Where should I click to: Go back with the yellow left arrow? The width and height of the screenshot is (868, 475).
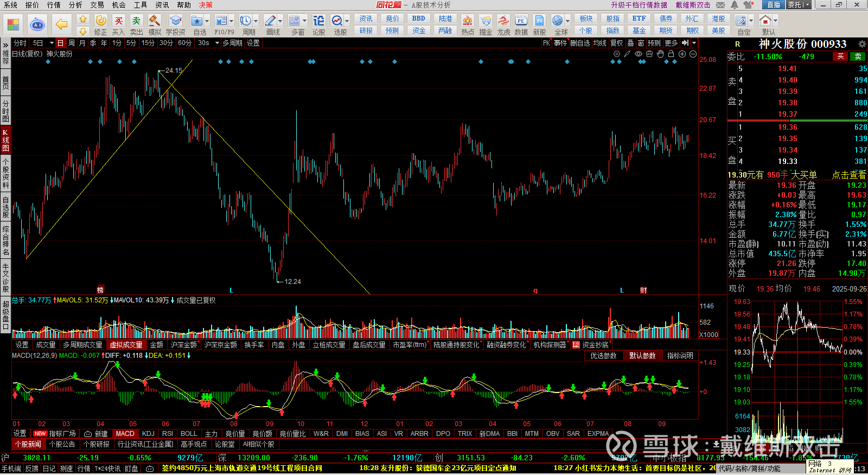tap(62, 24)
